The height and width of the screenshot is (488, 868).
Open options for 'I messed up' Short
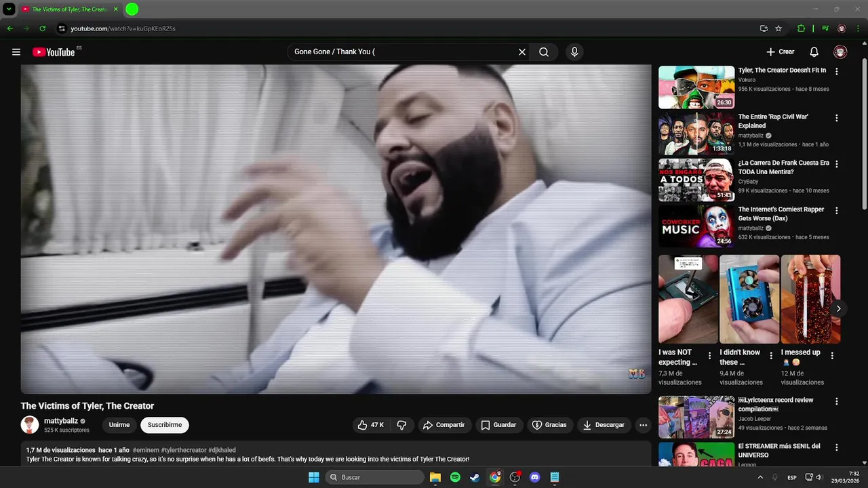[832, 355]
